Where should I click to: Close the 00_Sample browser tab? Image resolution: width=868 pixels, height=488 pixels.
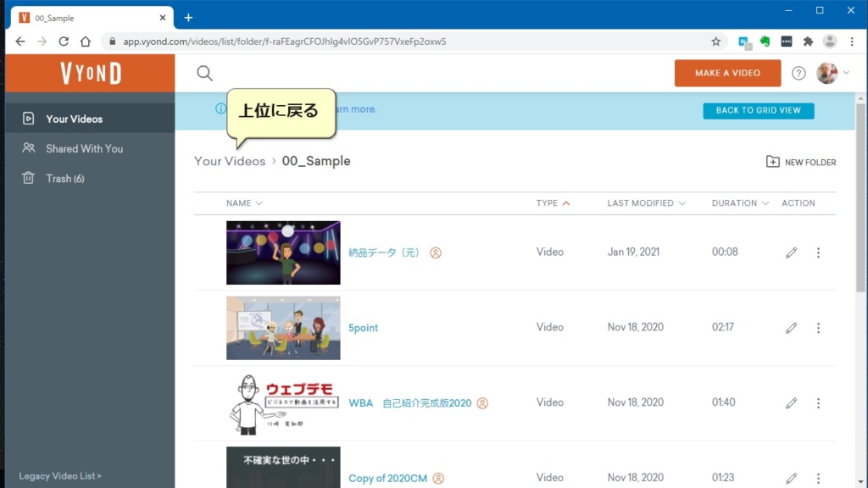pyautogui.click(x=162, y=18)
